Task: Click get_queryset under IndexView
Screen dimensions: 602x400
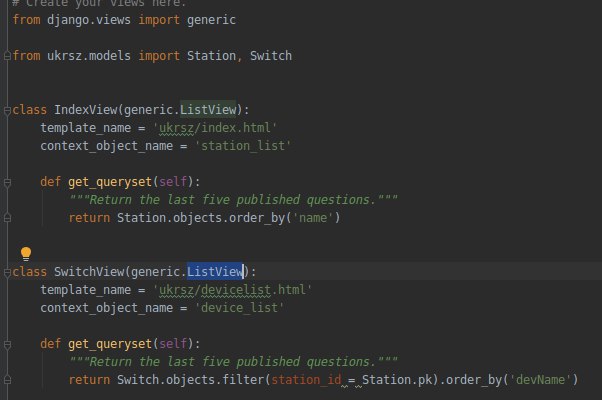Action: [x=110, y=182]
